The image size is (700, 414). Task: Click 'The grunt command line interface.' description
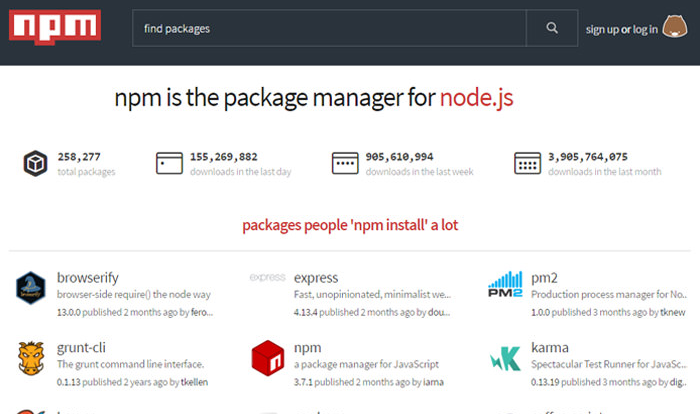[x=130, y=364]
